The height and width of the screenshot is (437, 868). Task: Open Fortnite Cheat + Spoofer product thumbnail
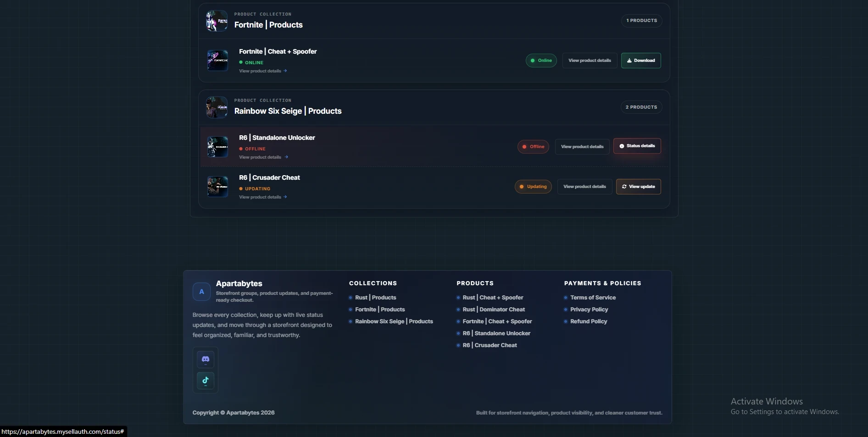click(x=217, y=61)
